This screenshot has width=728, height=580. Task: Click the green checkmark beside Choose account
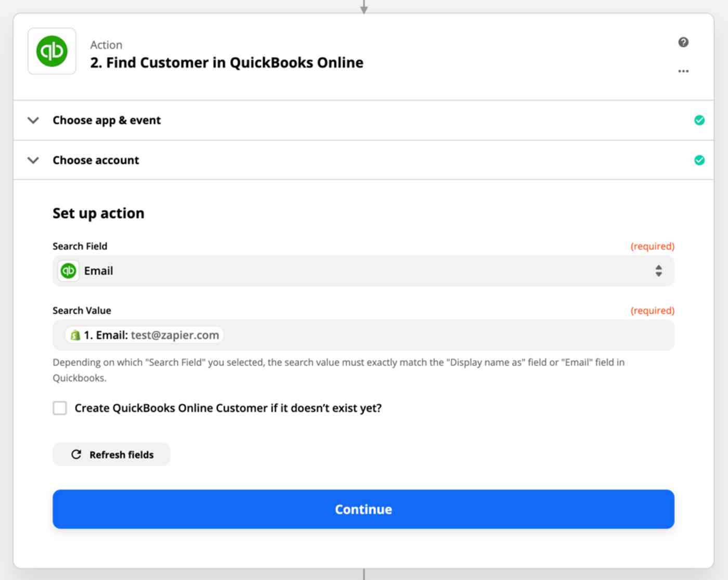click(x=699, y=160)
